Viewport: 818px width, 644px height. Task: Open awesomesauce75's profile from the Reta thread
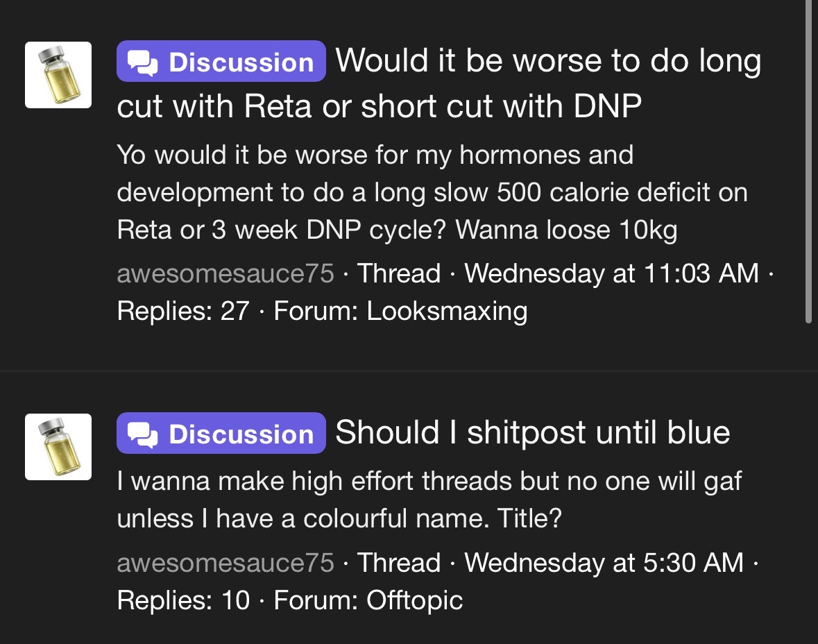[225, 273]
